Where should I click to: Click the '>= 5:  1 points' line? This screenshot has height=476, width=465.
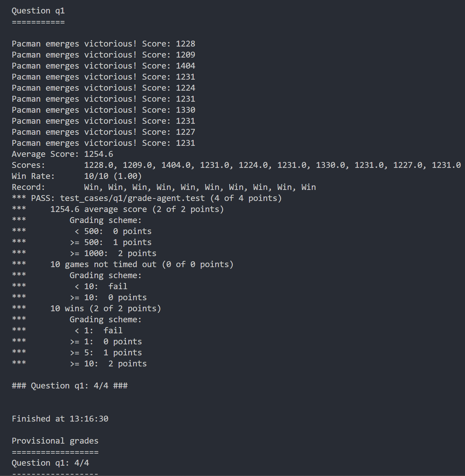[106, 353]
